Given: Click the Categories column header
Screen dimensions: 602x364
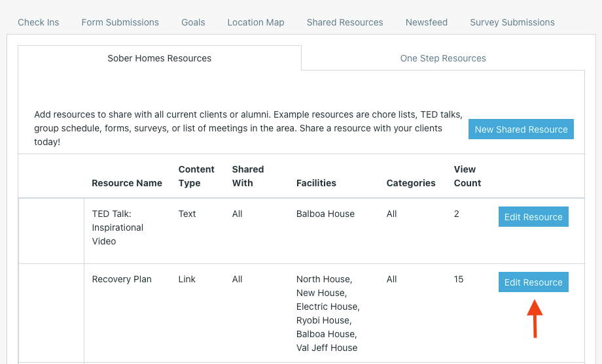Looking at the screenshot, I should pyautogui.click(x=411, y=183).
